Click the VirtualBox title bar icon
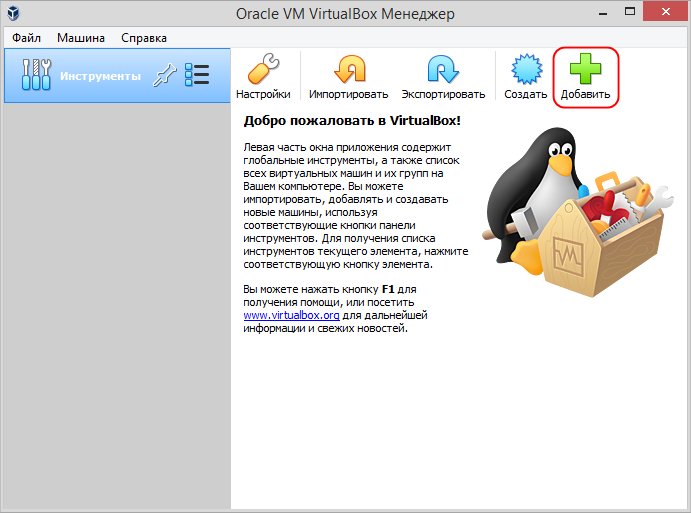The height and width of the screenshot is (513, 691). [x=13, y=13]
